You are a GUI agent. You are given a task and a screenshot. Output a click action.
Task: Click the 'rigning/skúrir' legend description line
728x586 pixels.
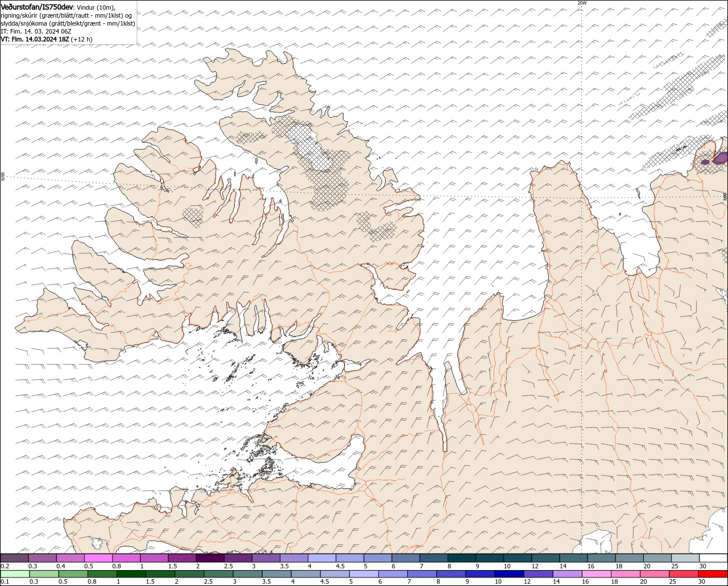click(x=67, y=15)
